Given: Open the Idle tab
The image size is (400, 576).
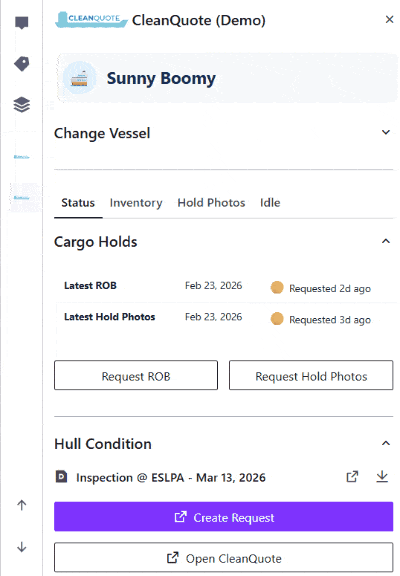Looking at the screenshot, I should click(x=270, y=203).
